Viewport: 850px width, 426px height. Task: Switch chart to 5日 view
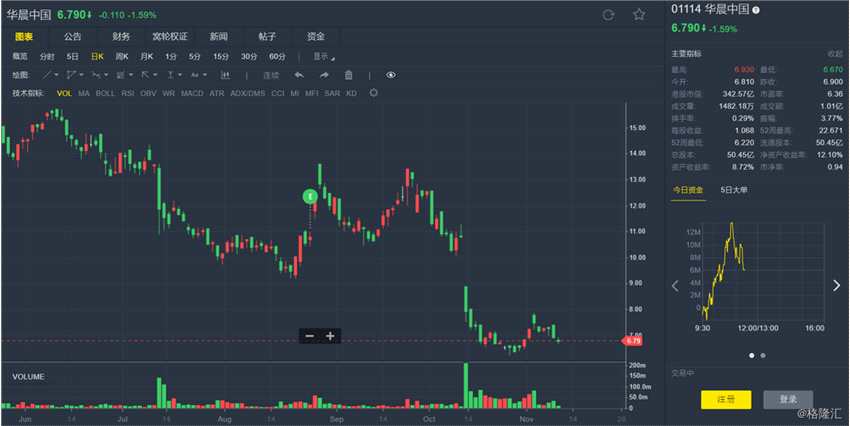pyautogui.click(x=72, y=56)
